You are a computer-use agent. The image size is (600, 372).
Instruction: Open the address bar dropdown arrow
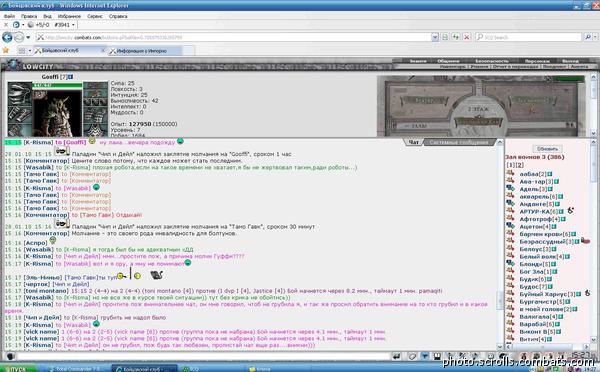435,37
